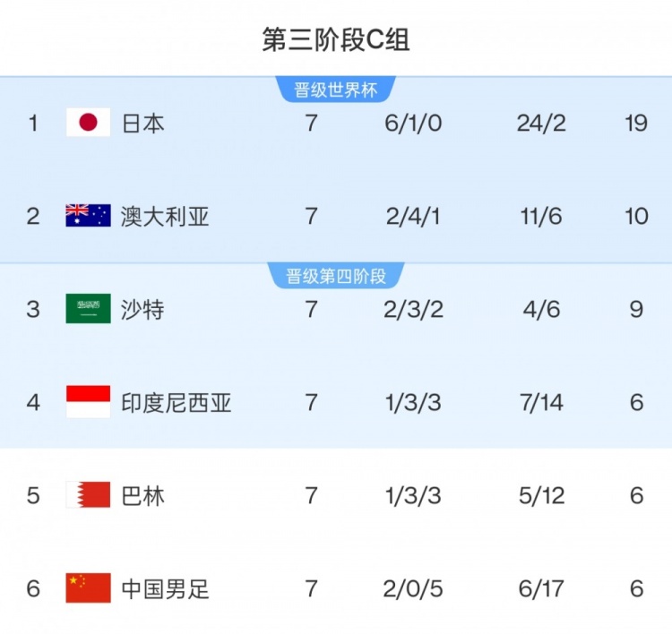Select the 印度尼西亚 team name
This screenshot has width=672, height=634.
coord(177,402)
